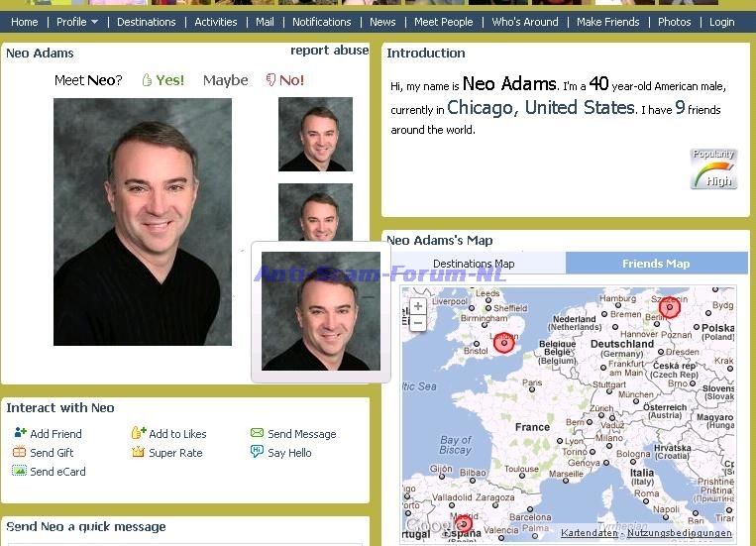Vote No! to meeting Neo

285,80
